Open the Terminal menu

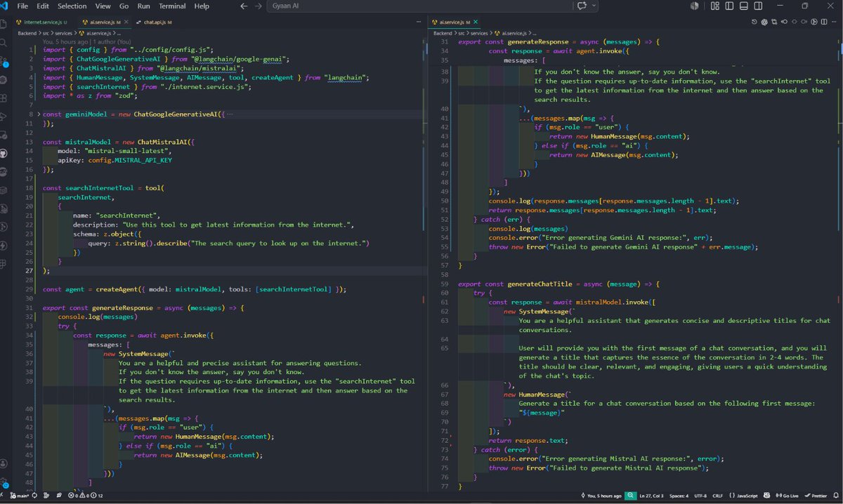click(x=172, y=6)
